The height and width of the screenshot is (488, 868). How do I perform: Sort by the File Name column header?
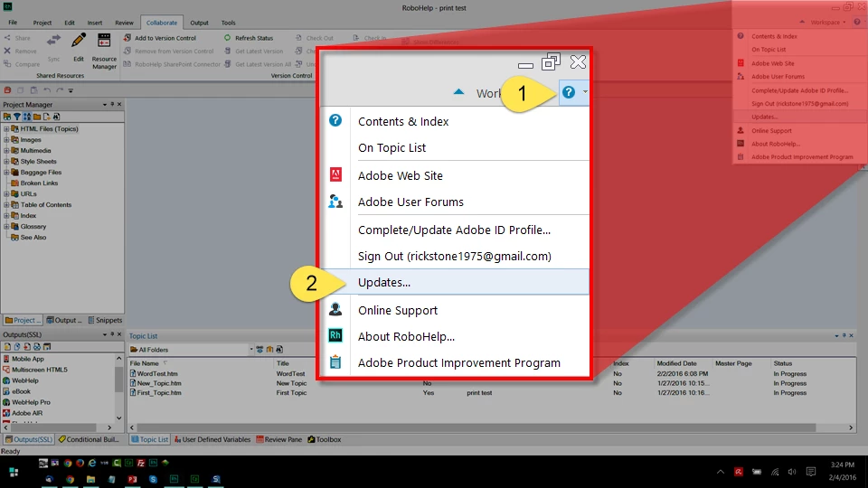[144, 363]
